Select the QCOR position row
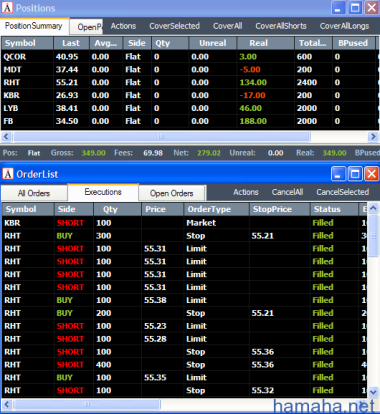 coord(189,57)
